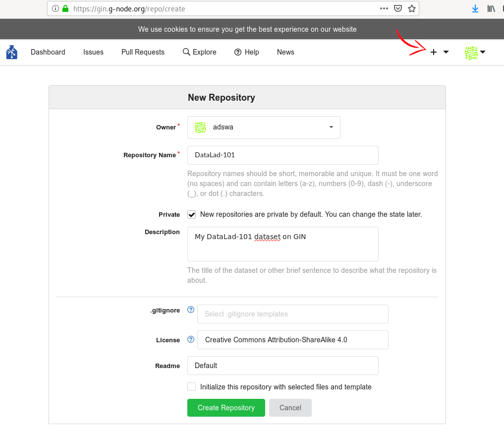This screenshot has width=504, height=440.
Task: Click the green padlock security icon
Action: (x=65, y=8)
